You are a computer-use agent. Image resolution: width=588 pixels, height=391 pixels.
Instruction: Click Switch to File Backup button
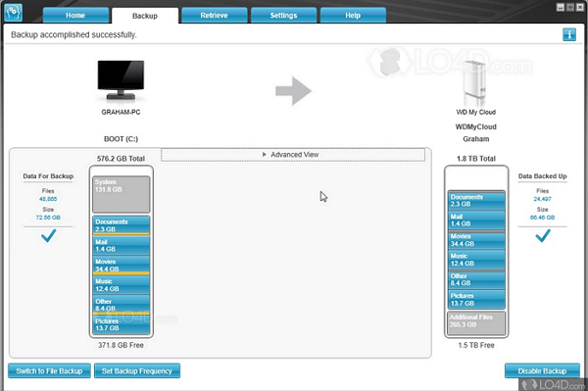click(49, 370)
